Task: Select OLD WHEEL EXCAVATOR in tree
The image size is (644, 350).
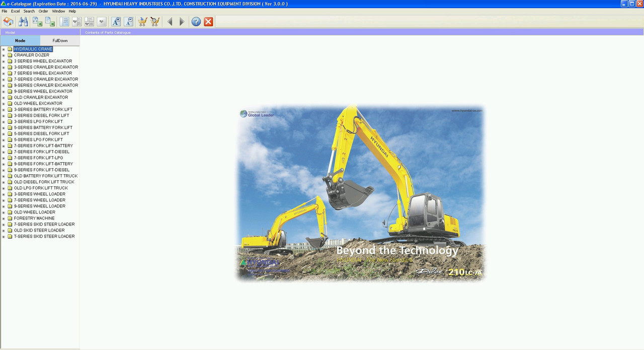Action: point(38,103)
